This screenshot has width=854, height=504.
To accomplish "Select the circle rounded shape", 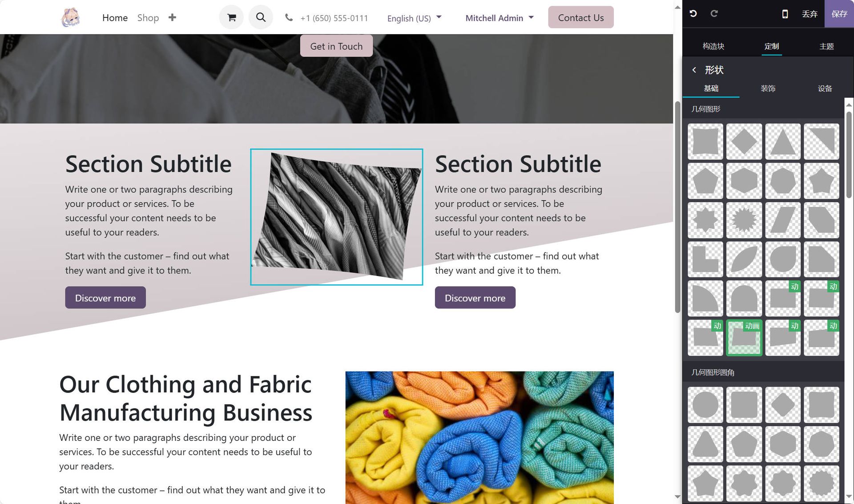I will pyautogui.click(x=705, y=405).
